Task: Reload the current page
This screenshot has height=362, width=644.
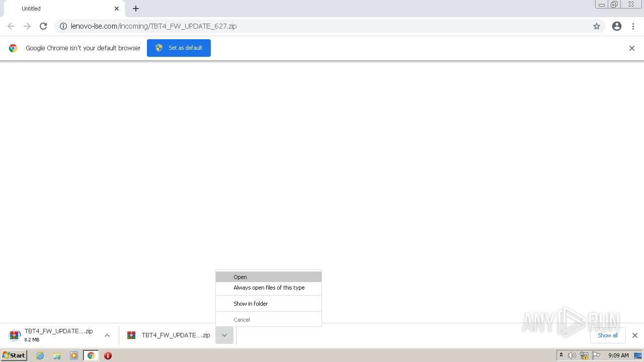Action: point(43,26)
